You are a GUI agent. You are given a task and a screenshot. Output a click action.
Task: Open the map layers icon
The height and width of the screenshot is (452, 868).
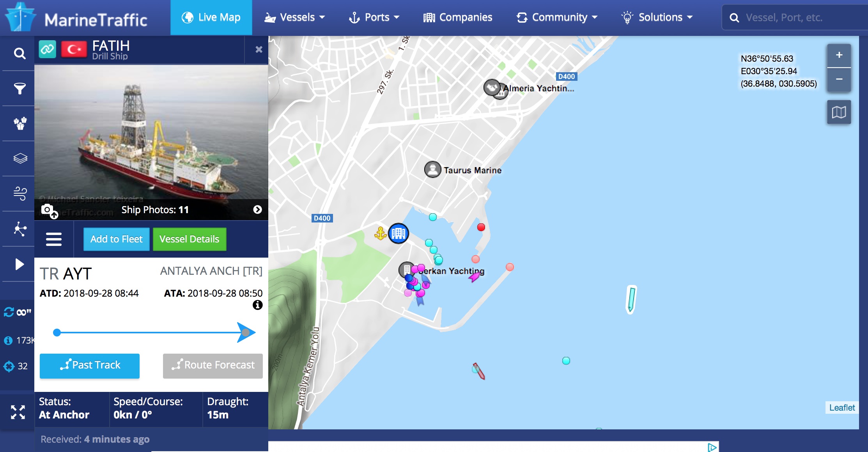click(19, 158)
